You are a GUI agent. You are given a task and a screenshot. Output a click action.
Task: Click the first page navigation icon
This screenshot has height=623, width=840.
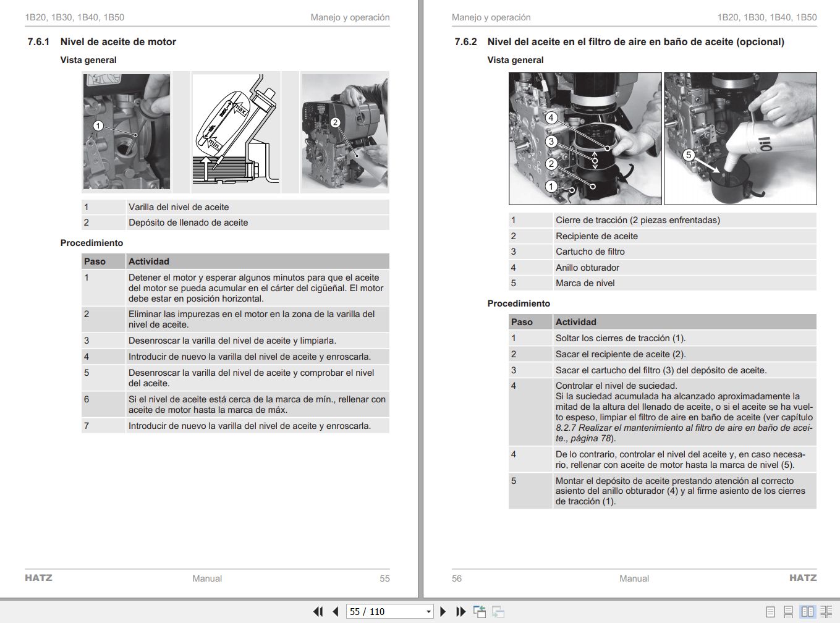tap(318, 611)
